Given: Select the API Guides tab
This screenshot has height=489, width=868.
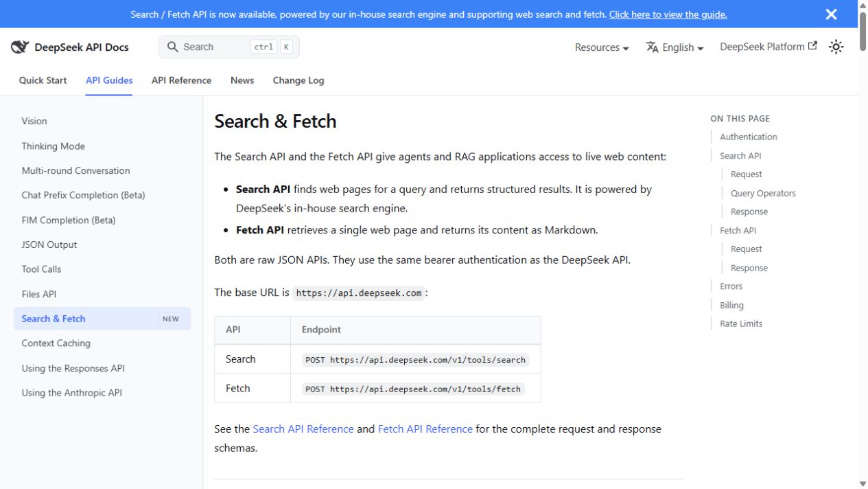Looking at the screenshot, I should (x=109, y=80).
